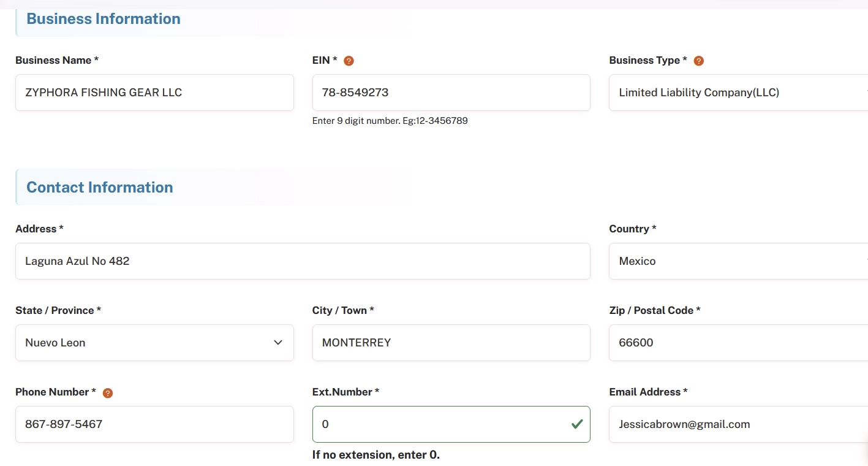Click the Zip / Postal Code field
This screenshot has height=466, width=868.
738,343
